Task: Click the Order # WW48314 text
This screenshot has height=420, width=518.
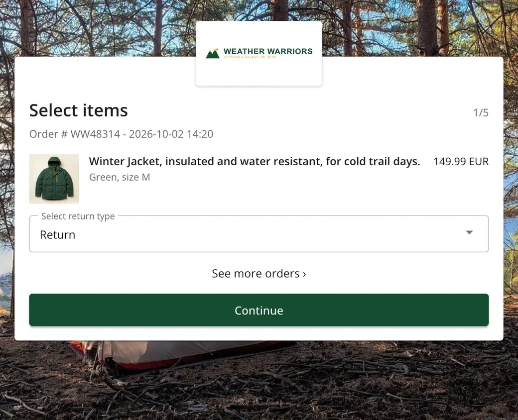Action: point(75,134)
